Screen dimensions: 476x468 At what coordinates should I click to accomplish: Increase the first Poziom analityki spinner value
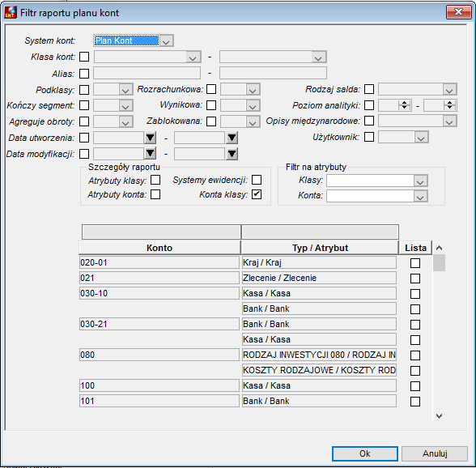(x=404, y=103)
